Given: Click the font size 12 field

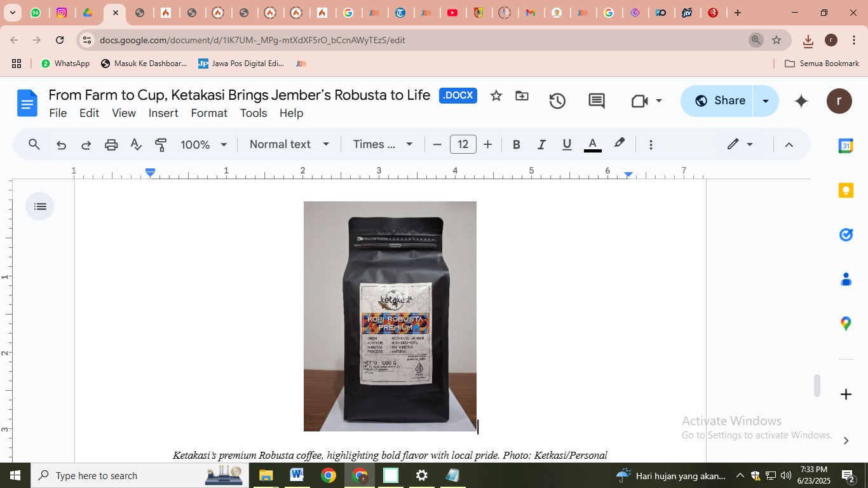Looking at the screenshot, I should pyautogui.click(x=463, y=145).
